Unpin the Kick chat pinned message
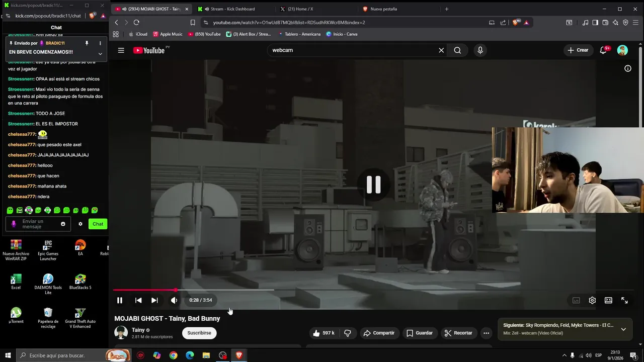The width and height of the screenshot is (644, 362). click(x=87, y=43)
